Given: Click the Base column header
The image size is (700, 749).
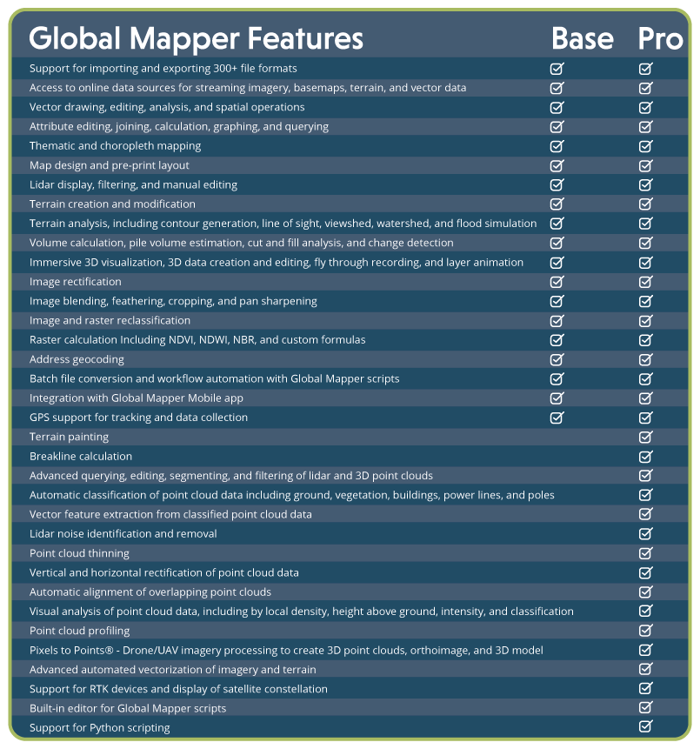Looking at the screenshot, I should click(583, 38).
